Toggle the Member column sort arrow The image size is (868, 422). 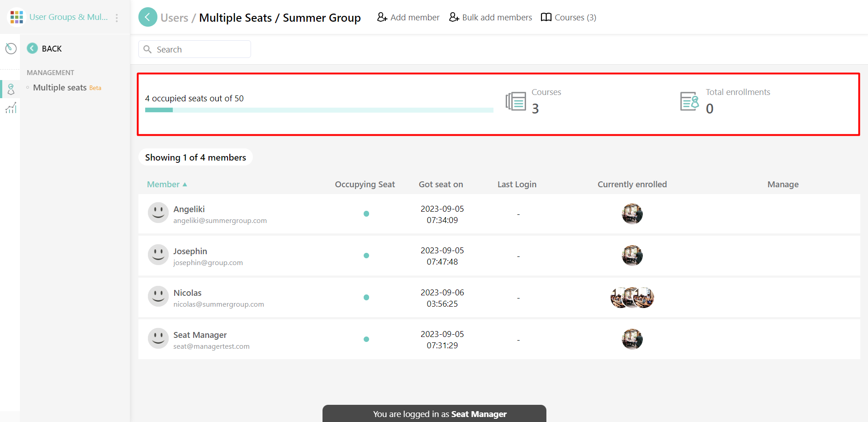(185, 184)
